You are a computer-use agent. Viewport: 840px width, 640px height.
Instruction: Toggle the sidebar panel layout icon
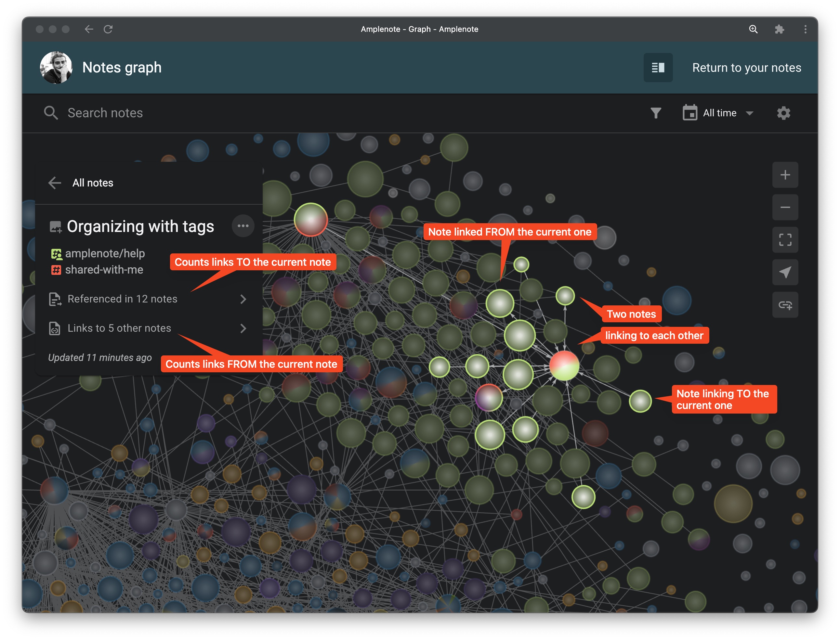point(658,68)
